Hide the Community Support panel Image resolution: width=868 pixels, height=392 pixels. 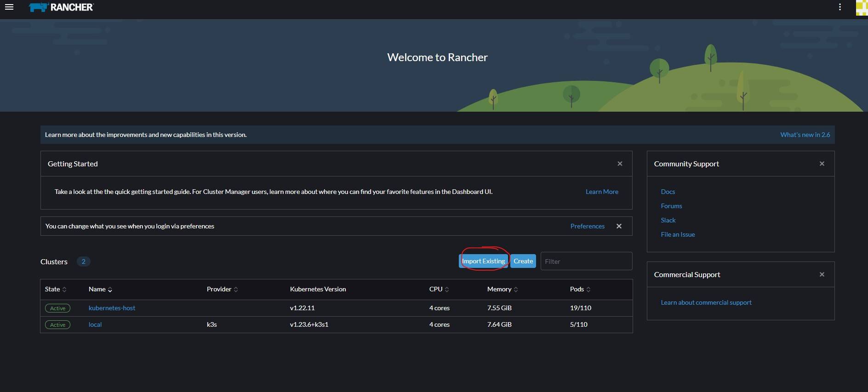(822, 164)
